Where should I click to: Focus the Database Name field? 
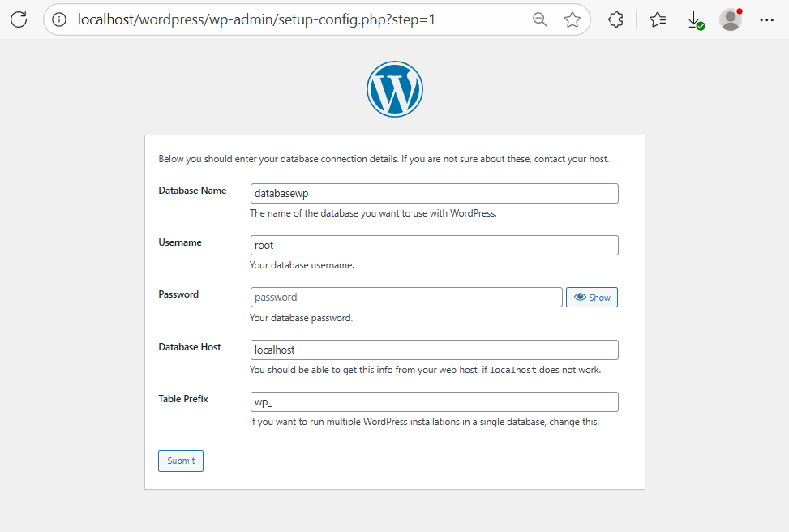tap(434, 193)
